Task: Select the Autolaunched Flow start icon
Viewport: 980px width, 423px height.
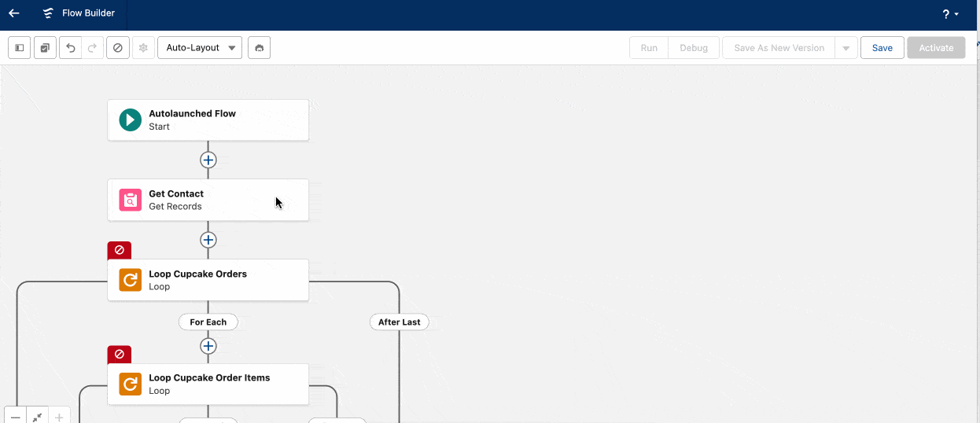Action: pos(131,120)
